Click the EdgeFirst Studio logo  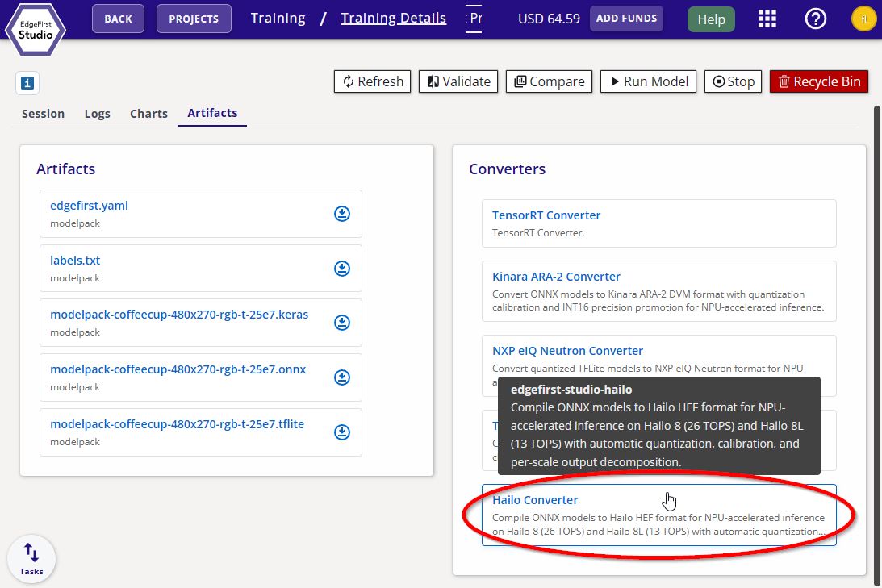click(x=36, y=29)
